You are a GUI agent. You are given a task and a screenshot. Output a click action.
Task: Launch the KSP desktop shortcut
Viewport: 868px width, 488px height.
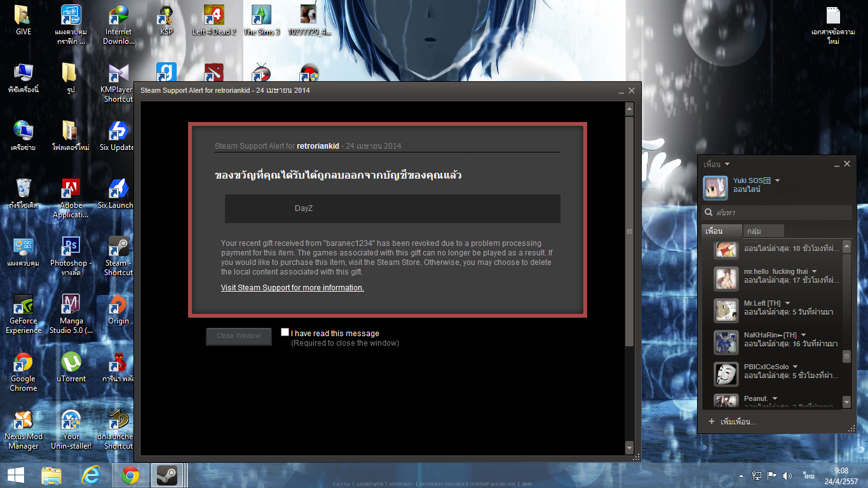coord(166,20)
